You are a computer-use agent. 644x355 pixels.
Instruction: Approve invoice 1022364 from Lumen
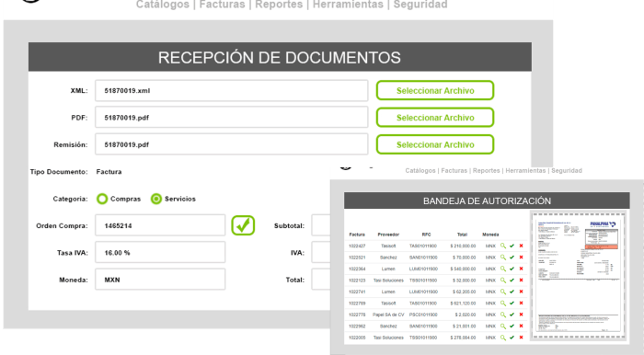pyautogui.click(x=512, y=269)
